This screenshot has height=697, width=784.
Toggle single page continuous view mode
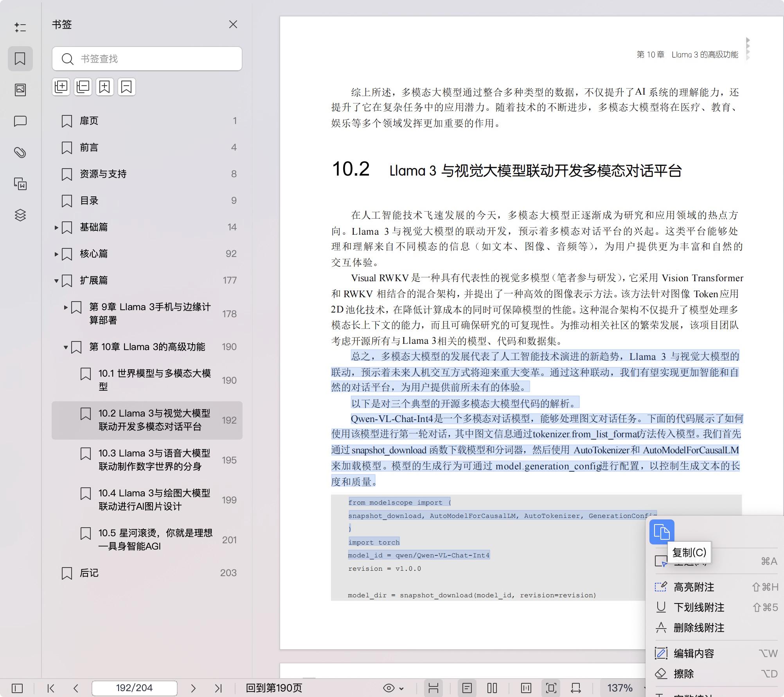point(468,688)
